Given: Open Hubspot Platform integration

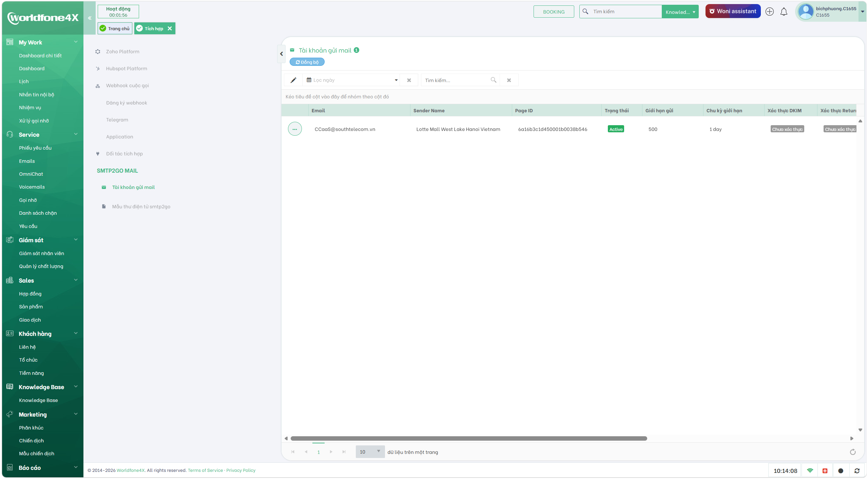Looking at the screenshot, I should coord(127,69).
